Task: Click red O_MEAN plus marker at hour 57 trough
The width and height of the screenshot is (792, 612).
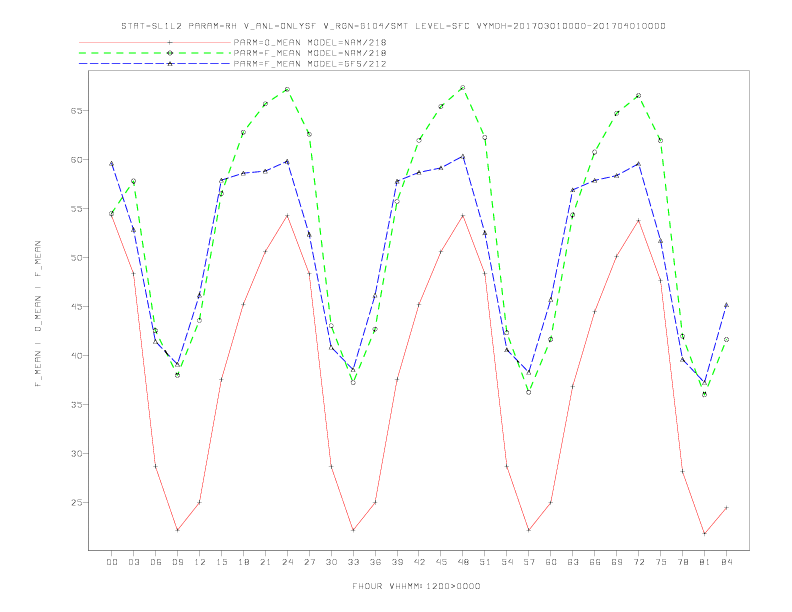Action: pos(529,530)
